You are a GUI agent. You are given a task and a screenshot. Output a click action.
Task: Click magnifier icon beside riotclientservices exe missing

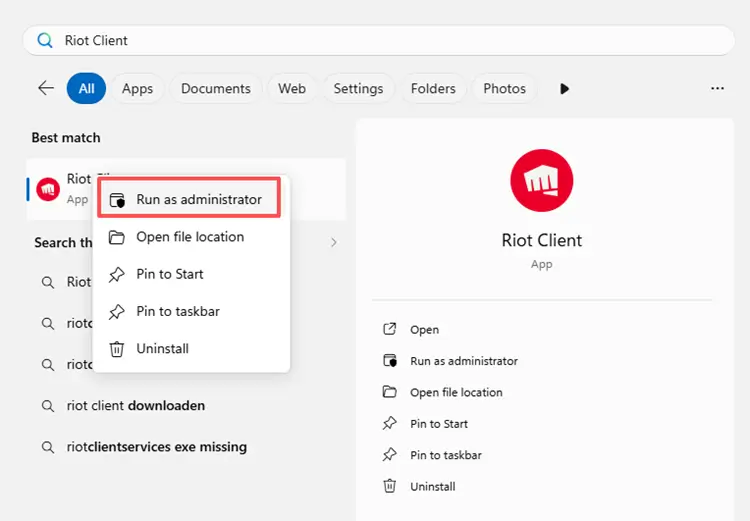point(48,447)
